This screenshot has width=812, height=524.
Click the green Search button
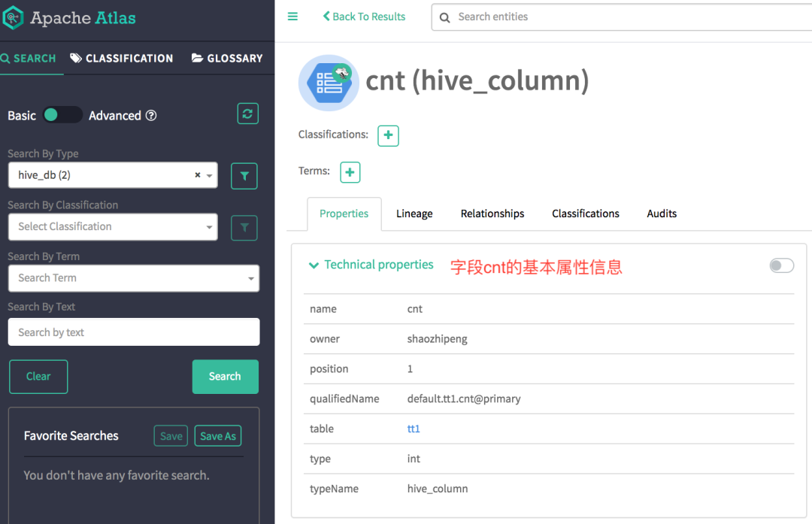(226, 377)
